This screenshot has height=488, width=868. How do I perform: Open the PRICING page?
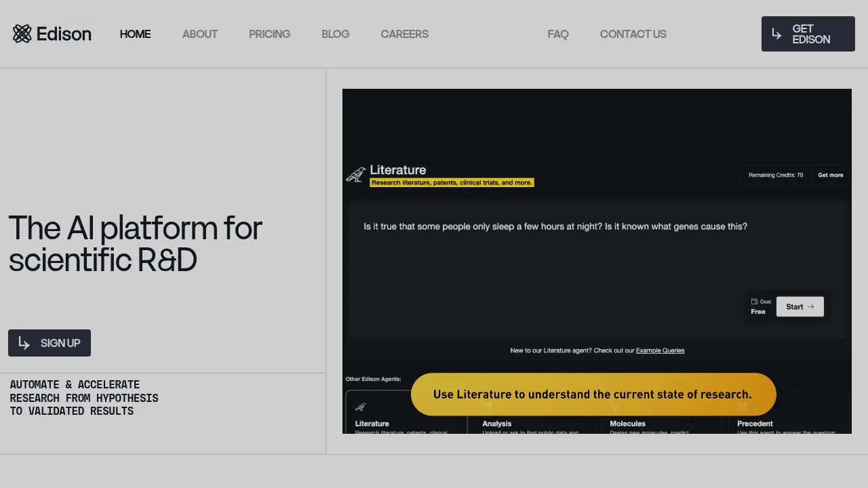pyautogui.click(x=269, y=34)
